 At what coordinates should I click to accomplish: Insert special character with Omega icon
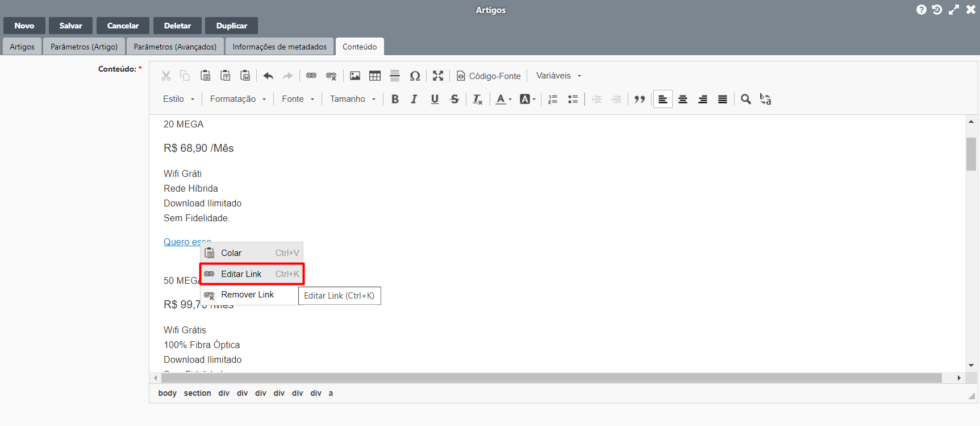(415, 76)
